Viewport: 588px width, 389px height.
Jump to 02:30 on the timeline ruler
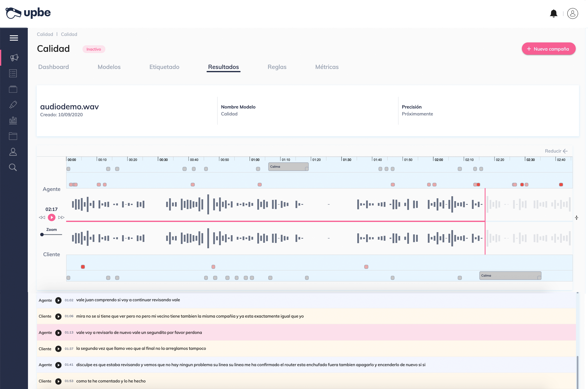coord(530,160)
